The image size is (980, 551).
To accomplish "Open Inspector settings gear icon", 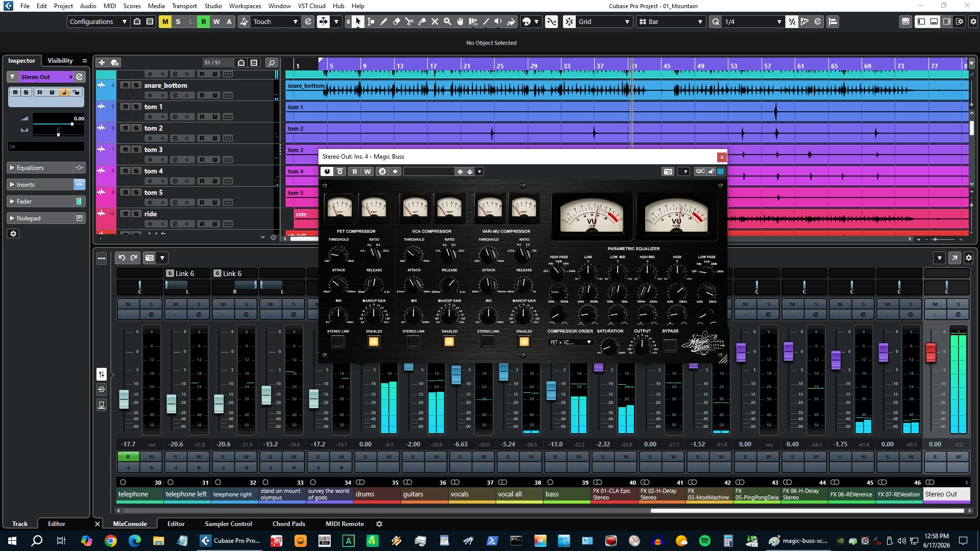I will (13, 234).
